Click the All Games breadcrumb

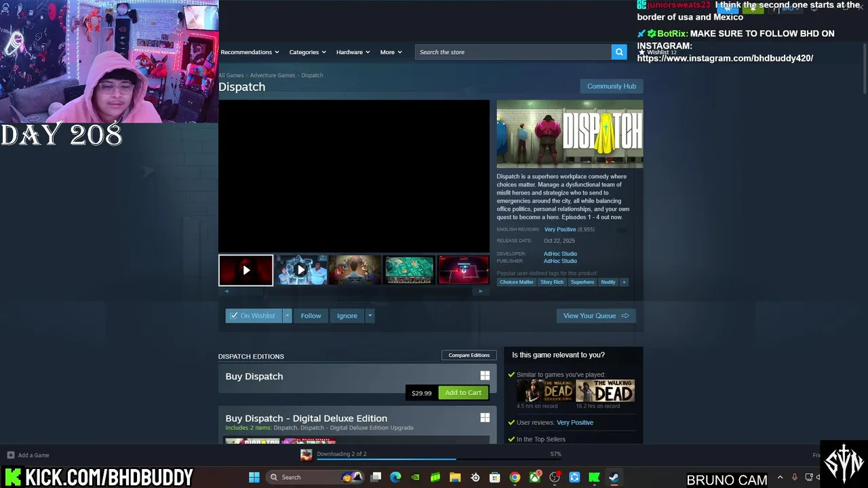[x=231, y=75]
